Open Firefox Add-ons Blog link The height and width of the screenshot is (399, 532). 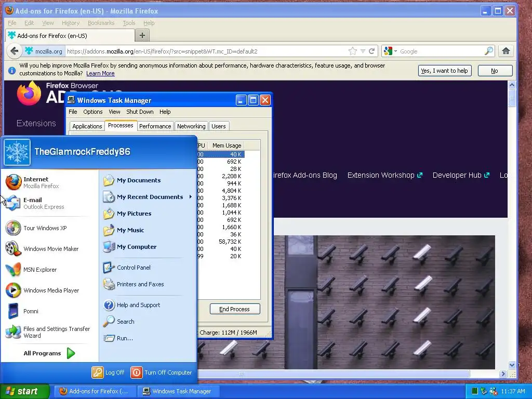[305, 176]
